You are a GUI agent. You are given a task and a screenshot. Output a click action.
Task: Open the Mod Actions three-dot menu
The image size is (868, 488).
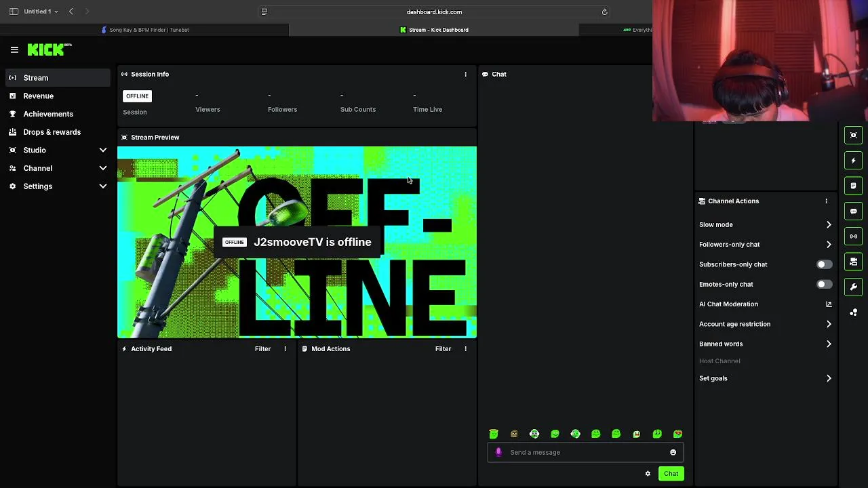coord(465,348)
